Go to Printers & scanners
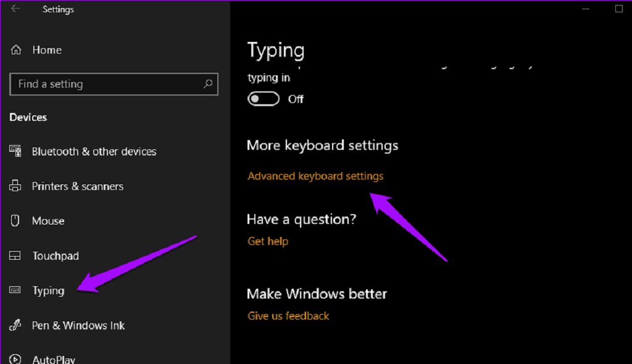Screen dimensions: 632x364 click(77, 186)
